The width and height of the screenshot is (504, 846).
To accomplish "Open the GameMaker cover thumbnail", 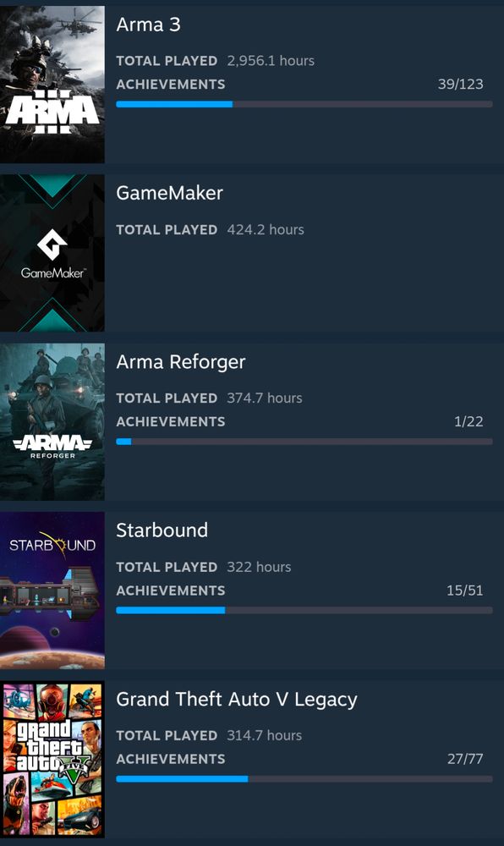I will [52, 252].
